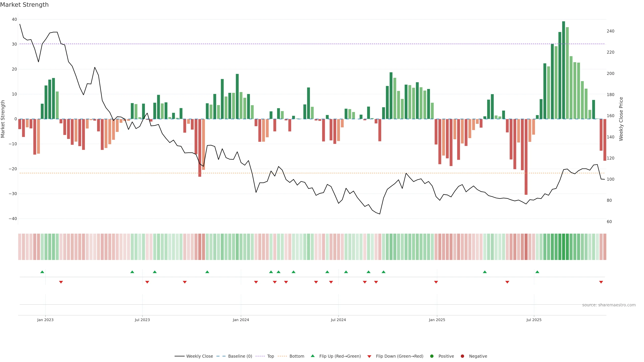Click the Jul 2025 x-axis label
Screen dimensions: 644x362
tap(534, 320)
